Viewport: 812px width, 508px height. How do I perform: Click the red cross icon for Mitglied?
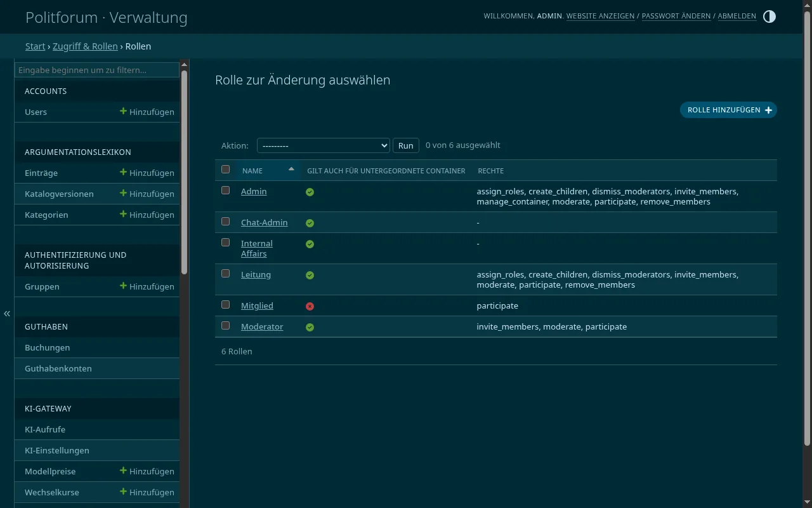click(310, 306)
